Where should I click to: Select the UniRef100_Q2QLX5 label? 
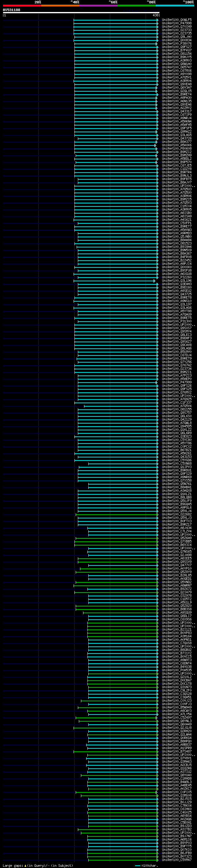point(177,91)
